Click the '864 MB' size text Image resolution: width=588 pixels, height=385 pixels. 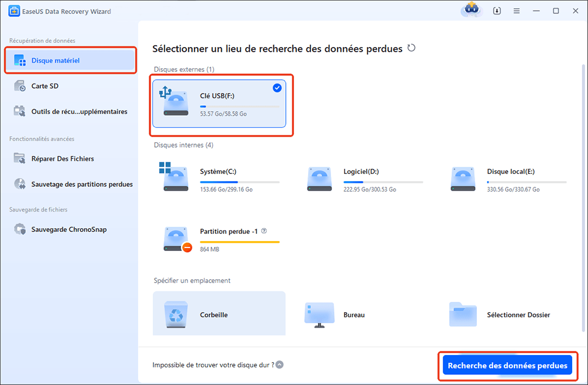(x=209, y=249)
